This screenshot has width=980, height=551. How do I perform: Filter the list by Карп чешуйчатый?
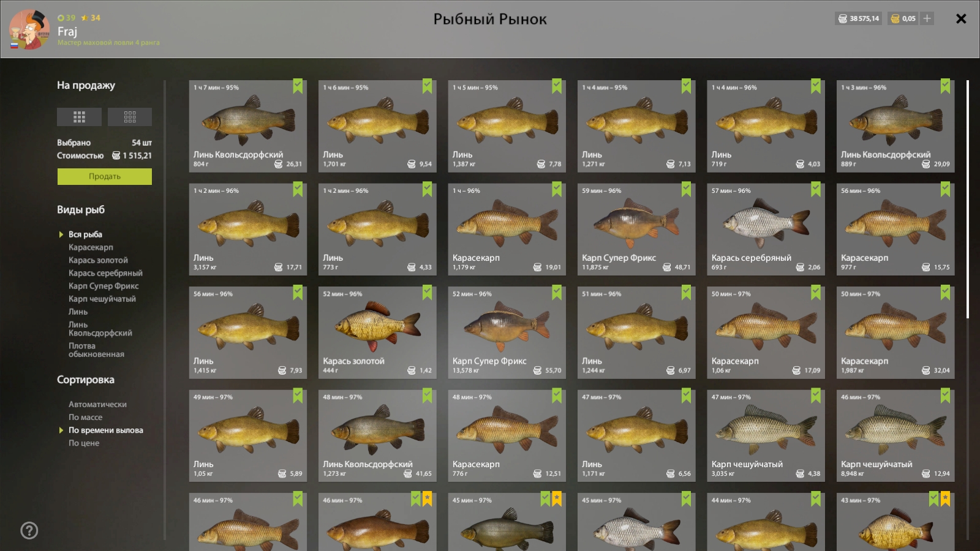[x=102, y=299]
